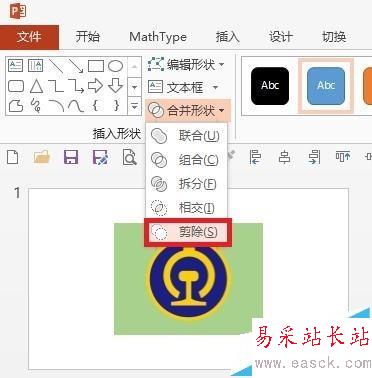The image size is (372, 378).
Task: Open the 编辑形状 dropdown
Action: pos(186,65)
